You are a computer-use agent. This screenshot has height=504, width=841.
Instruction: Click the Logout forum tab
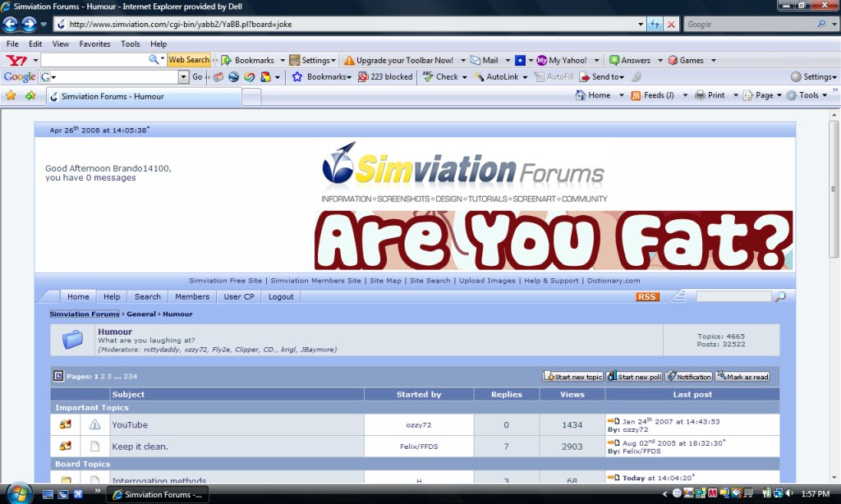281,296
